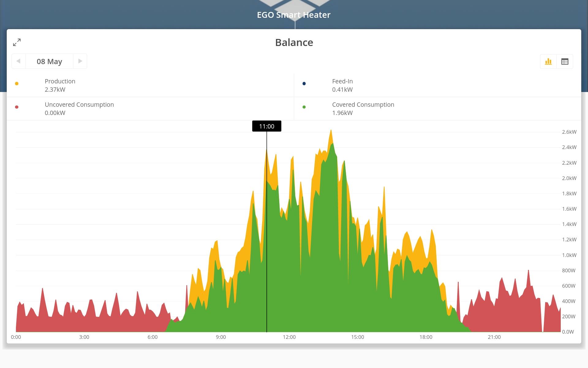Click the Production legend label

tap(60, 81)
